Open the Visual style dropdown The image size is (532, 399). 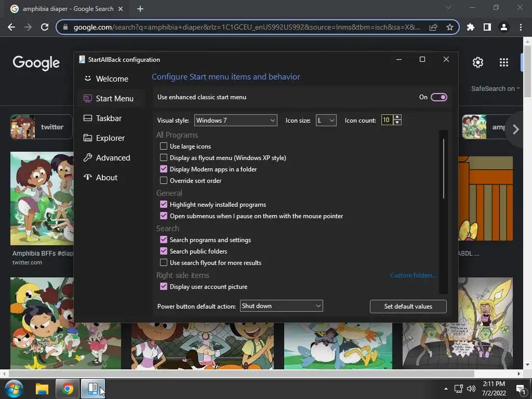pyautogui.click(x=235, y=120)
